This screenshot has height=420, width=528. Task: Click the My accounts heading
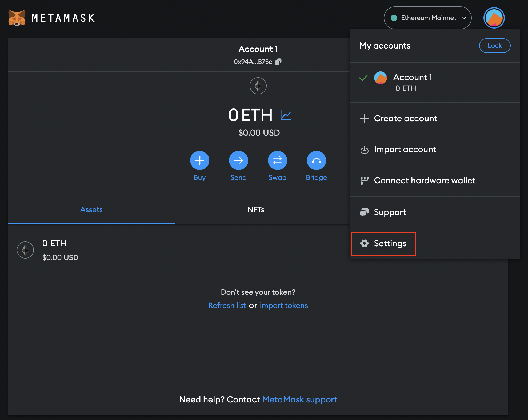[385, 46]
